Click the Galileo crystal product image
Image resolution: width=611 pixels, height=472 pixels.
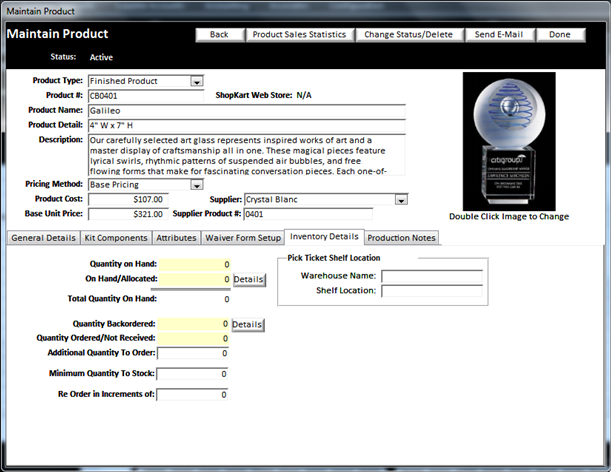pos(509,141)
